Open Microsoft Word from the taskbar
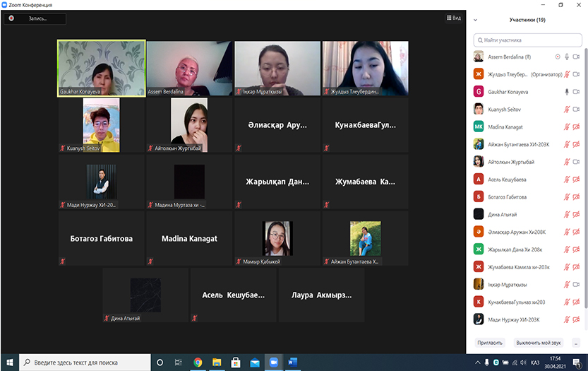588x371 pixels. tap(293, 363)
